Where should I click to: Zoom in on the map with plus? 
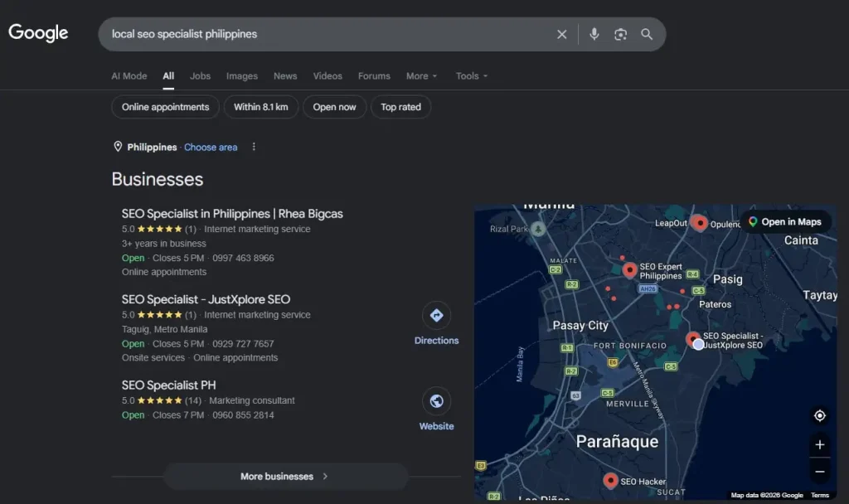click(820, 444)
